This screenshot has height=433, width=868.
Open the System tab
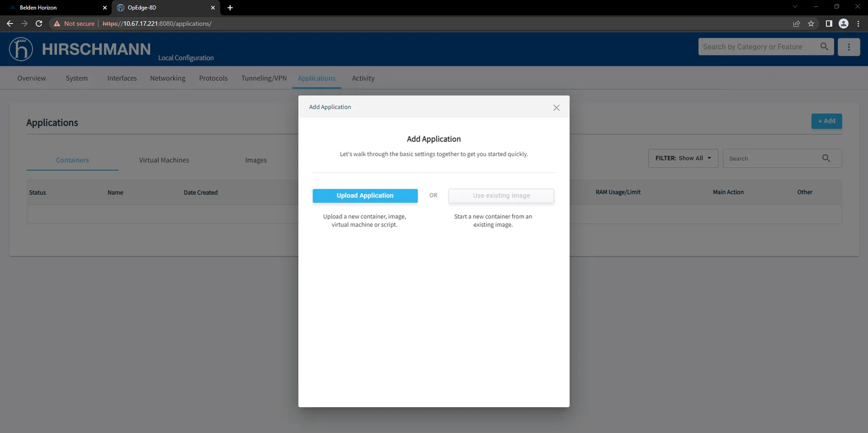point(77,78)
